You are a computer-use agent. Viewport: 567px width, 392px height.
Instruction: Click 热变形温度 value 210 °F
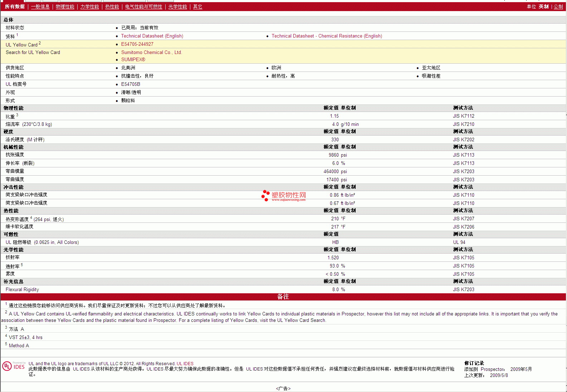[338, 219]
